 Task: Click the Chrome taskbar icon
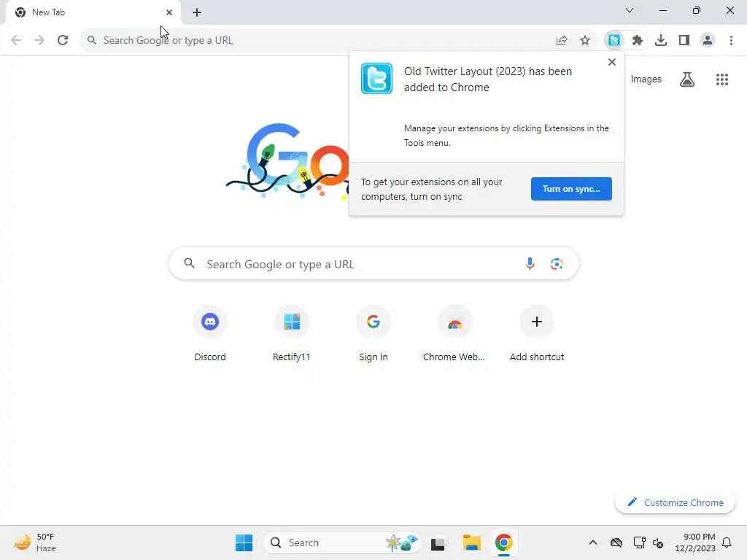click(503, 542)
